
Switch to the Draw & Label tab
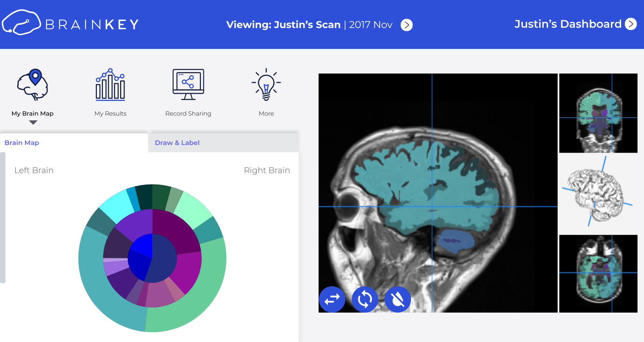coord(177,143)
